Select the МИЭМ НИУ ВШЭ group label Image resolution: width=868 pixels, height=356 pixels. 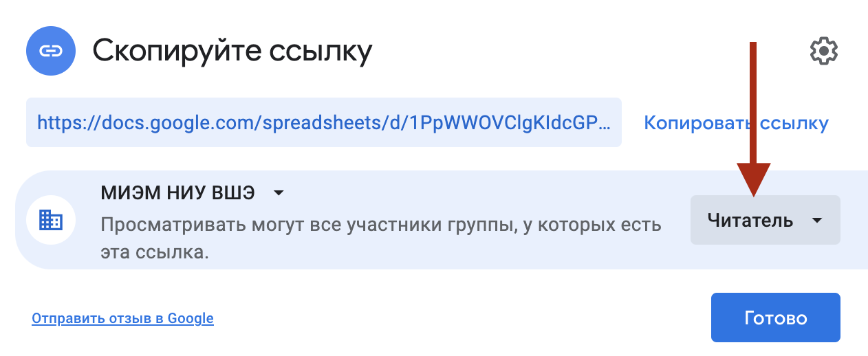pos(177,193)
